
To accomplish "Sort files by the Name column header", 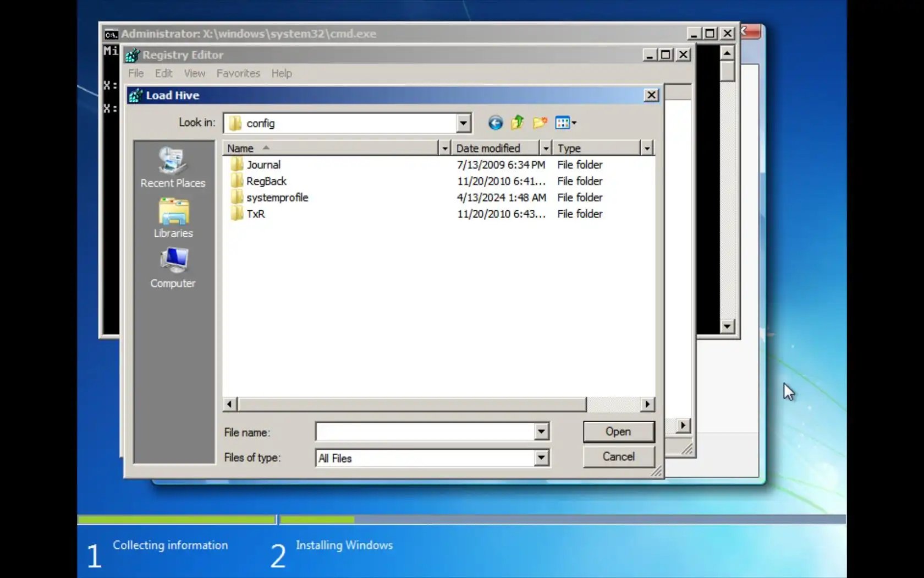I will click(x=331, y=148).
